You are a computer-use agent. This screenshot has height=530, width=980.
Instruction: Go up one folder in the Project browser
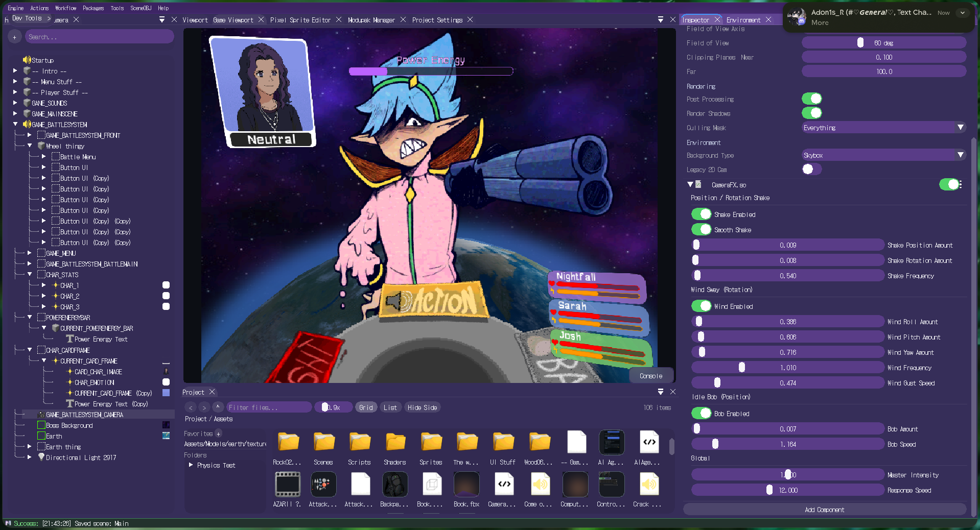point(218,407)
